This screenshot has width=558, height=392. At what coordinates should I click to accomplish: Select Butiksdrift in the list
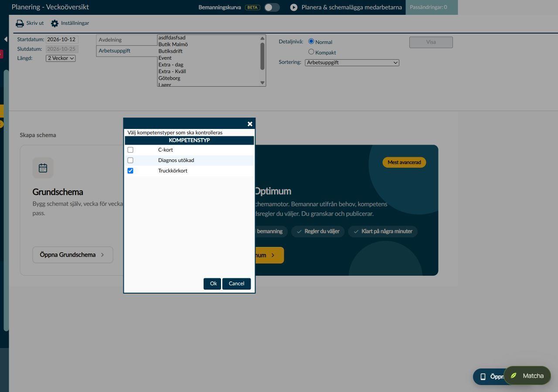click(x=170, y=51)
